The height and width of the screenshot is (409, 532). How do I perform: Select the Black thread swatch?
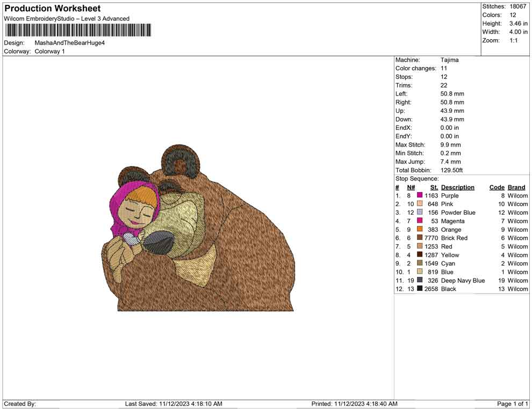(x=420, y=289)
